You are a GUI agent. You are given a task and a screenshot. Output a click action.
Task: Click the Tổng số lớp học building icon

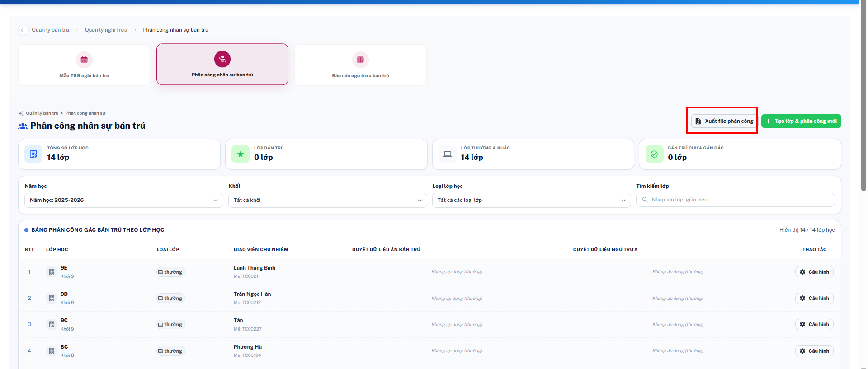(x=33, y=154)
